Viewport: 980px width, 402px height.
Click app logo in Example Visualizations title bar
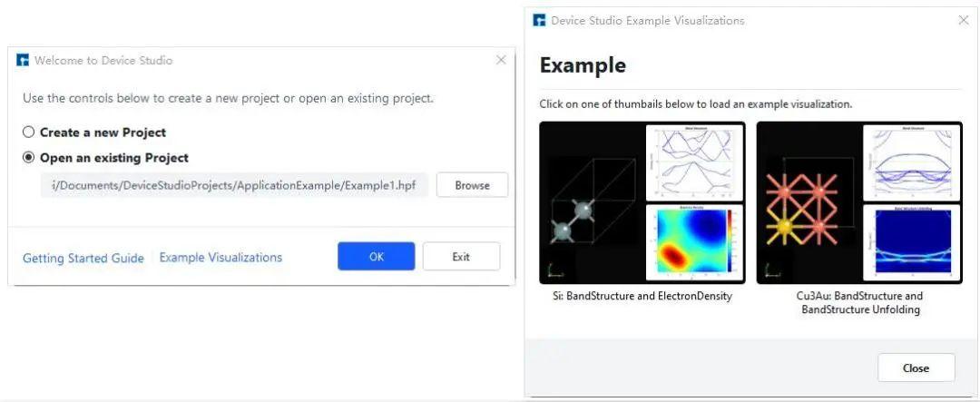(540, 20)
